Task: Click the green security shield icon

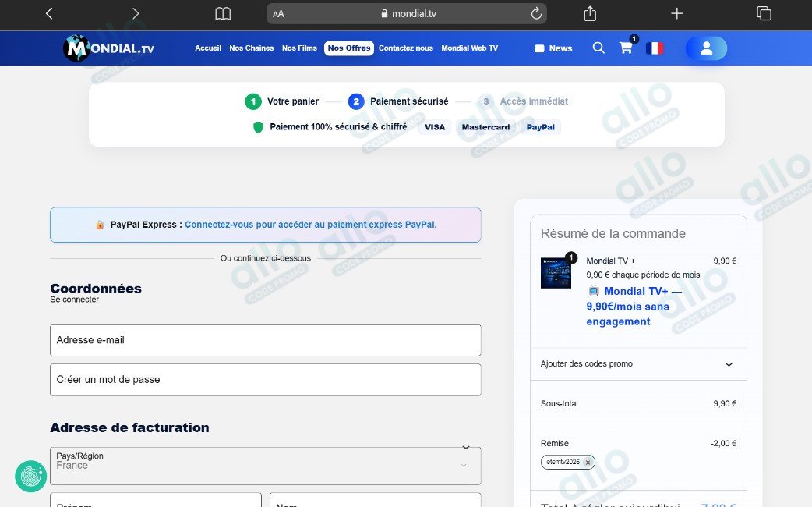Action: coord(258,127)
